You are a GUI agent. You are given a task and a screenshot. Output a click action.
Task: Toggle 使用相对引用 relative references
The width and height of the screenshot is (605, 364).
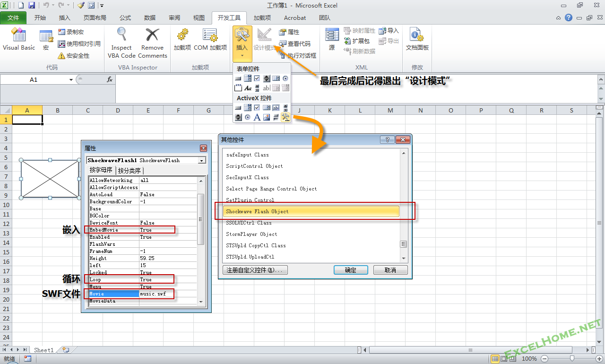point(79,43)
